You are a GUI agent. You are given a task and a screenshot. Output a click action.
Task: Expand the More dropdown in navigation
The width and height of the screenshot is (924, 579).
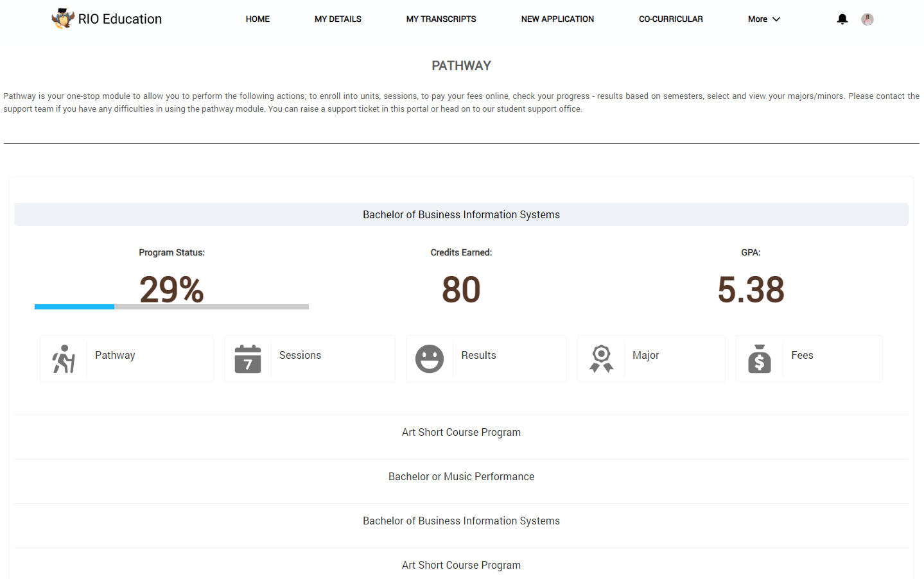click(763, 19)
